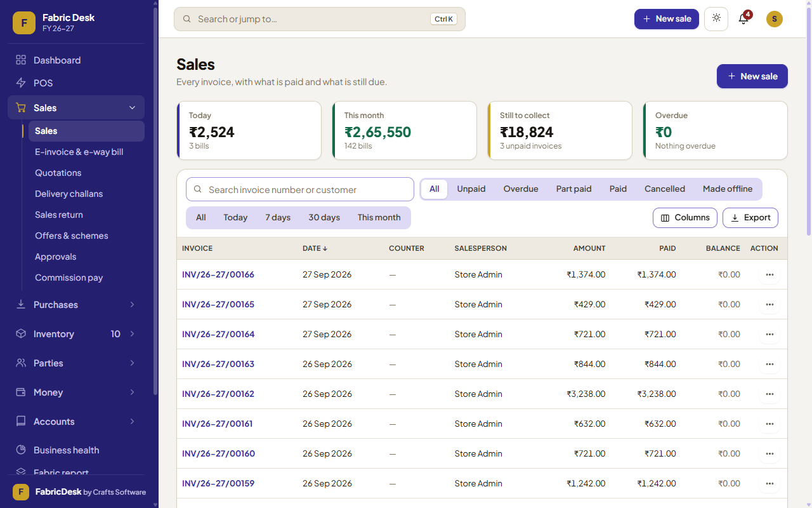
Task: Open invoice INV/26-27/00166 link
Action: pos(218,275)
